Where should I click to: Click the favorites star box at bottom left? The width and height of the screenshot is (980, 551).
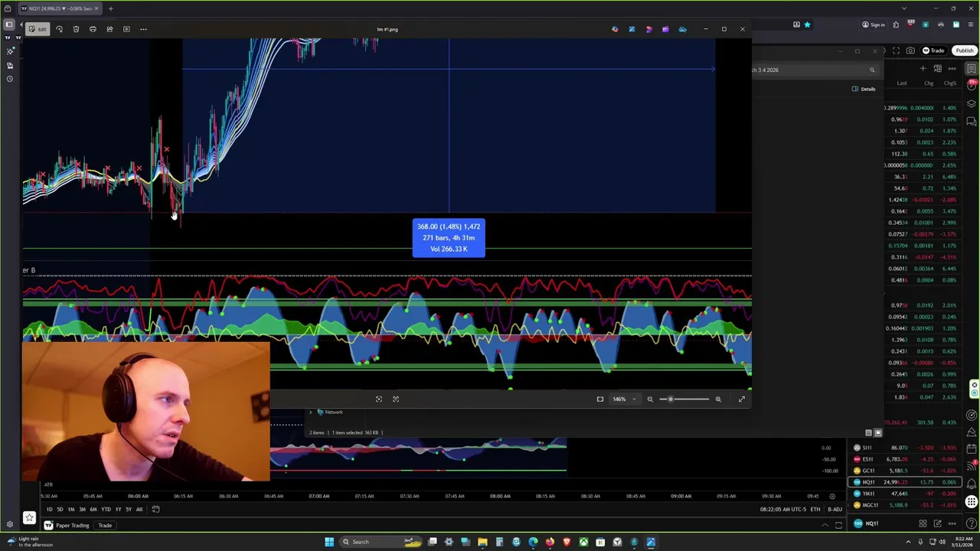pos(29,518)
